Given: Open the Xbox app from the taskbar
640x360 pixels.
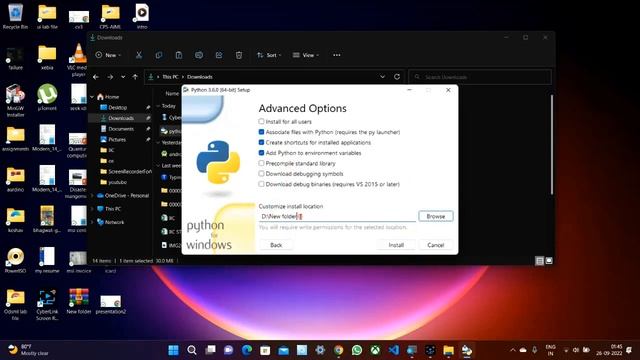Looking at the screenshot, I should [375, 350].
